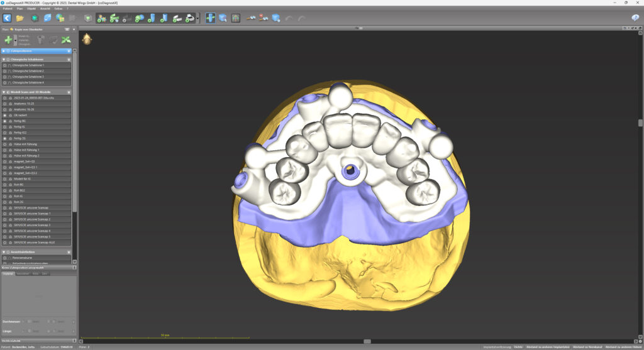Collapse the Chirurgische Schablonen section
Screen dimensions: 644x350
coord(4,59)
